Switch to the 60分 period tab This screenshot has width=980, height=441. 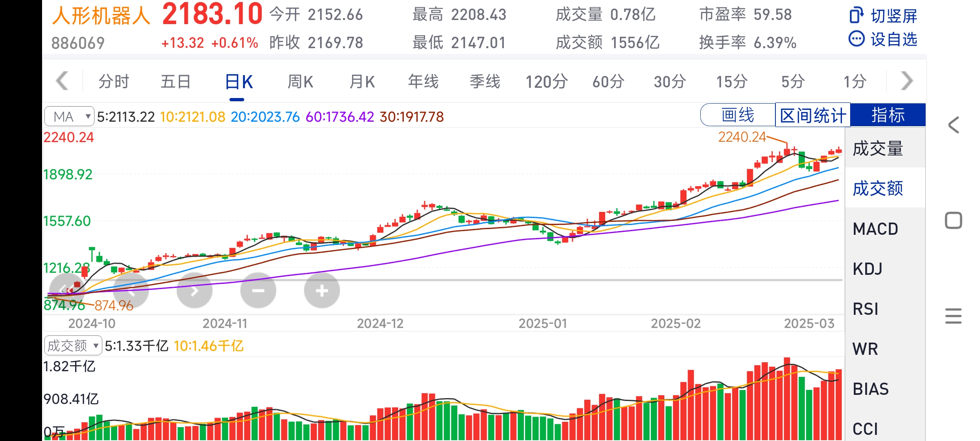[608, 82]
